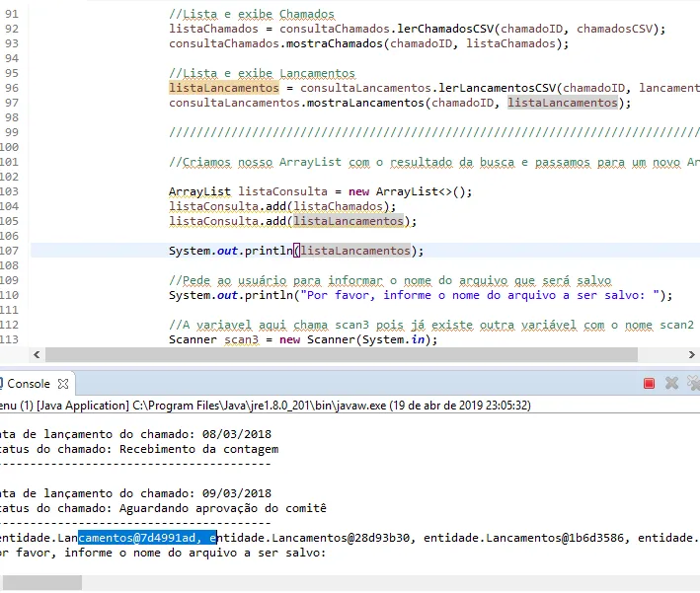Click console prompt 'informe o nome do arquivo'
Image resolution: width=700 pixels, height=593 pixels.
tap(163, 553)
